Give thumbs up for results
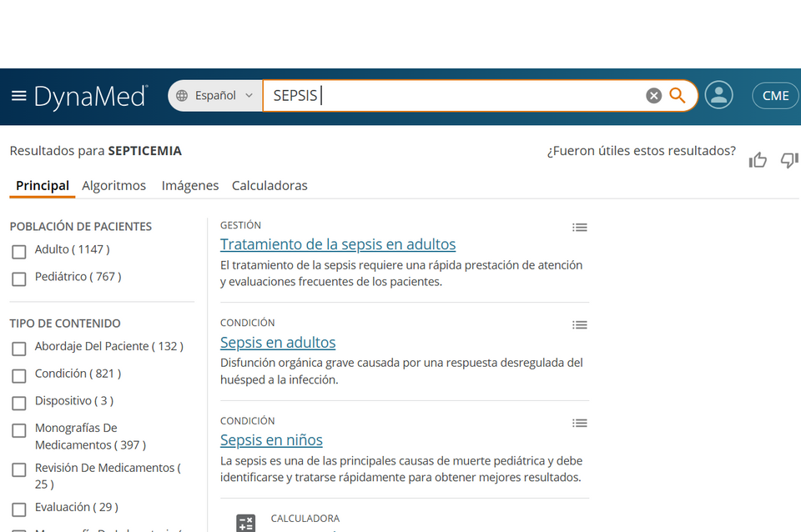 pos(758,160)
